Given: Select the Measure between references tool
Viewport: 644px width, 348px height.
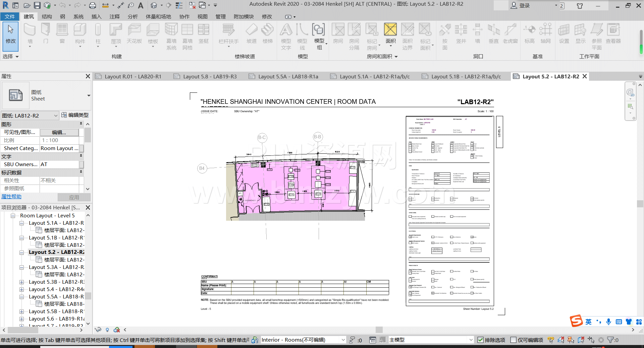Looking at the screenshot, I should [105, 5].
